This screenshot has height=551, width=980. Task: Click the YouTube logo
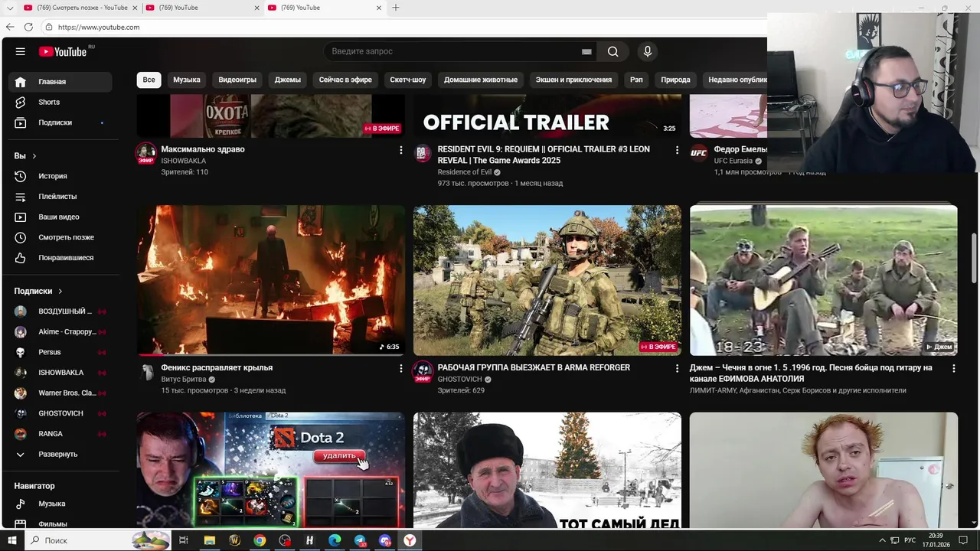63,51
